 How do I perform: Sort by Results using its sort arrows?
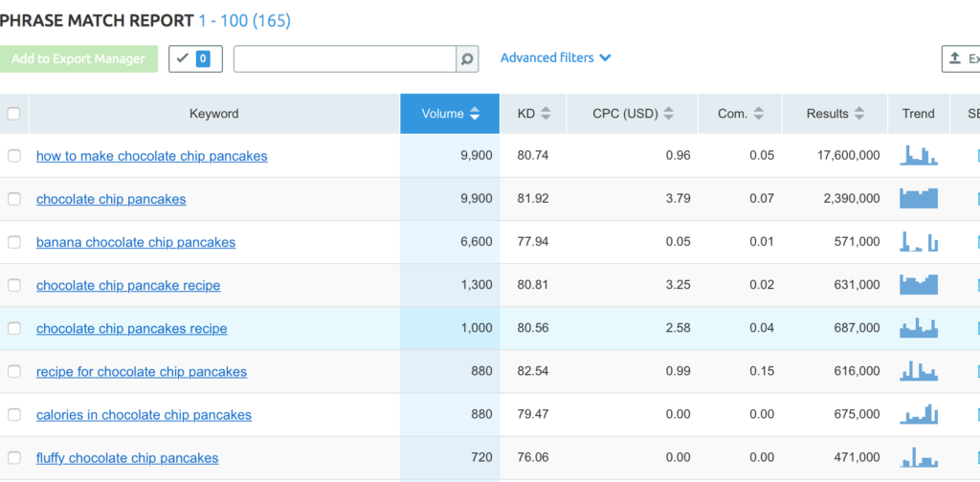click(859, 114)
